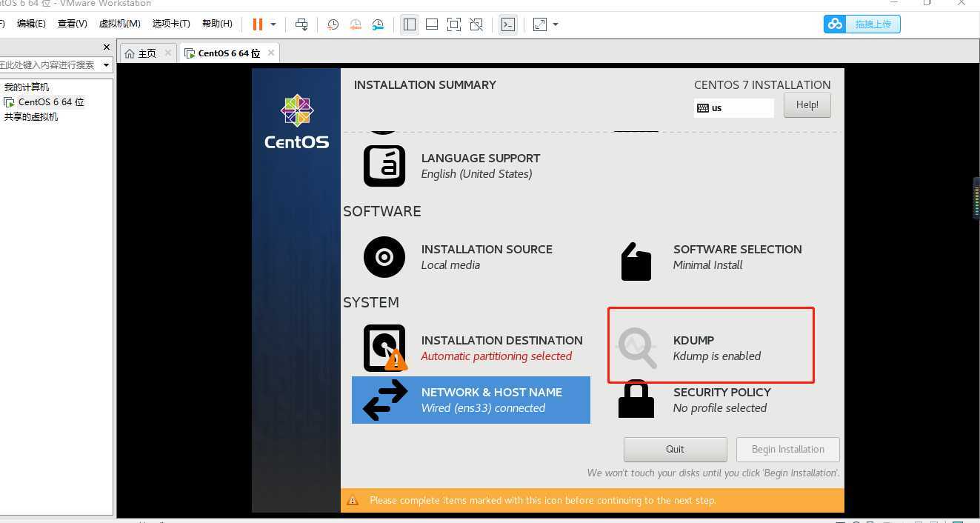Click the 'Minimal Install' text
Screen dimensions: 980x523
(x=707, y=265)
